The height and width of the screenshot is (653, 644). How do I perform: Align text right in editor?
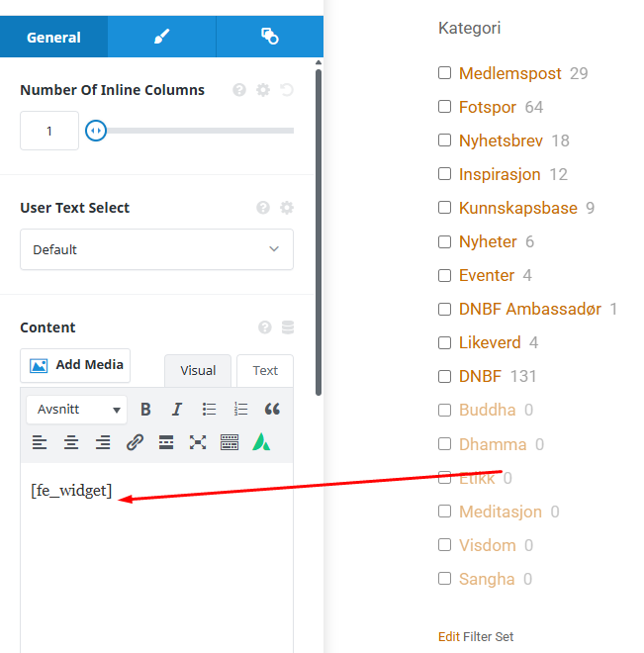point(103,442)
